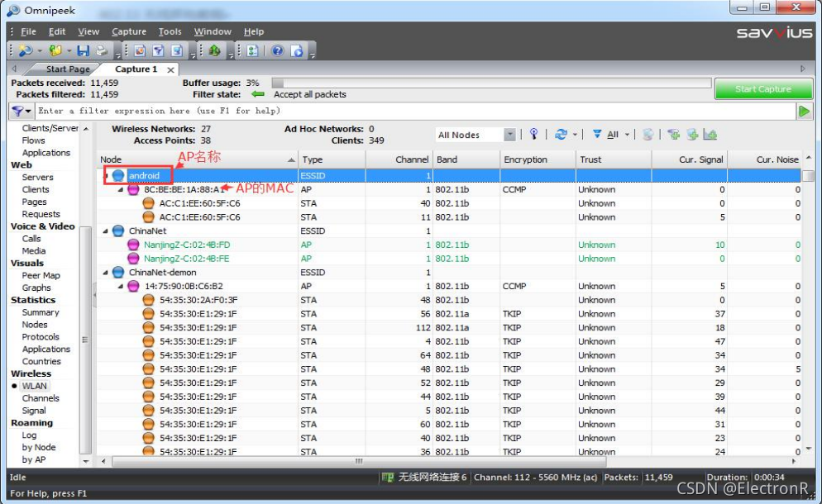Viewport: 822px width, 504px height.
Task: Click the open capture file folder icon
Action: (x=55, y=51)
